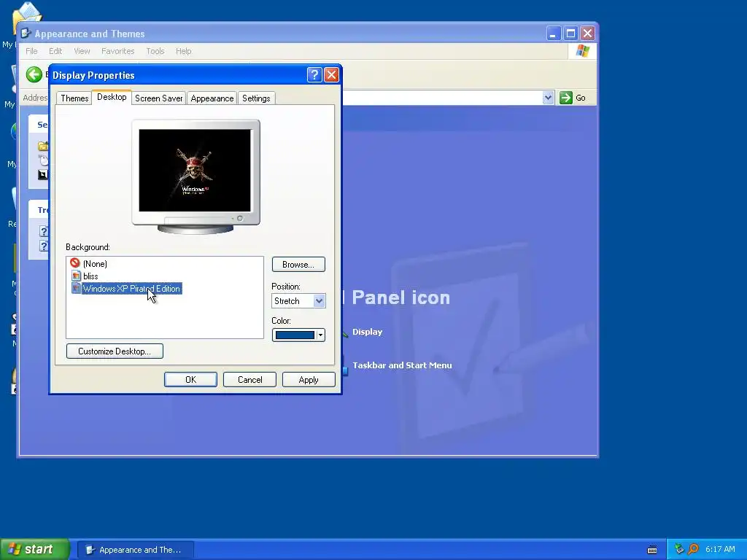The width and height of the screenshot is (747, 560).
Task: Select the (None) background entry
Action: pos(95,263)
